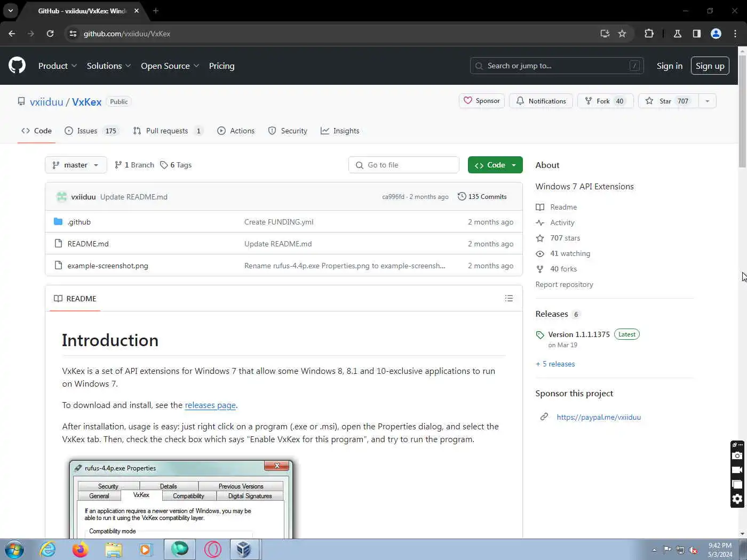Open the 6 Tags link
This screenshot has width=747, height=560.
(176, 165)
